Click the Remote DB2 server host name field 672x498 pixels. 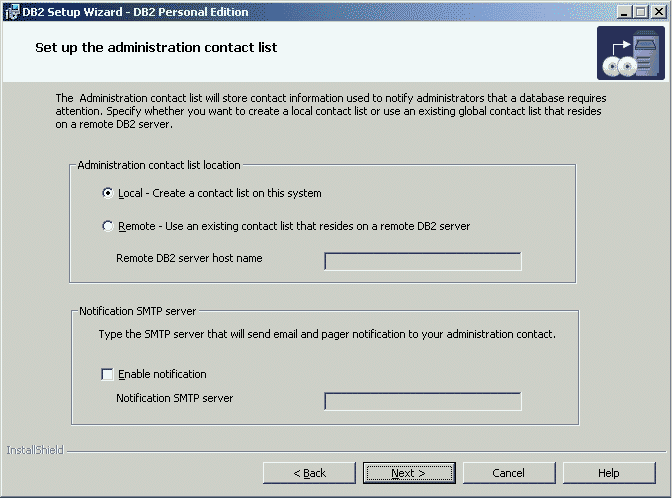422,261
